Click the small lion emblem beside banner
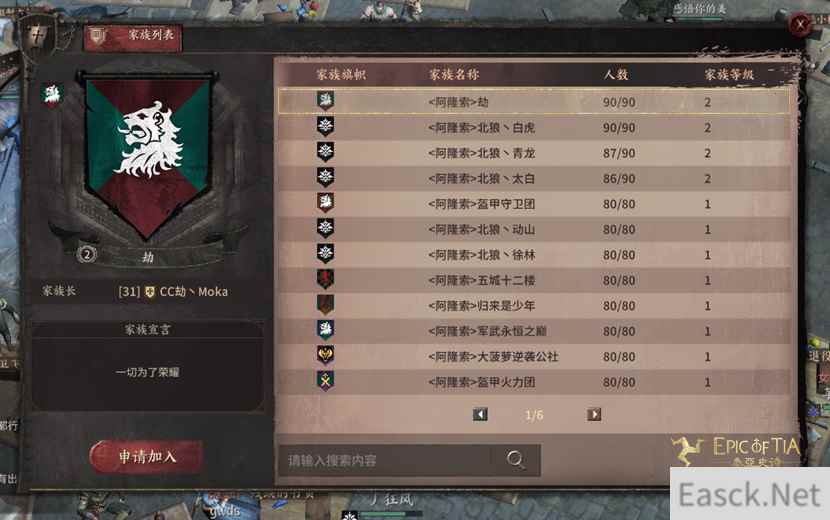 (x=52, y=95)
